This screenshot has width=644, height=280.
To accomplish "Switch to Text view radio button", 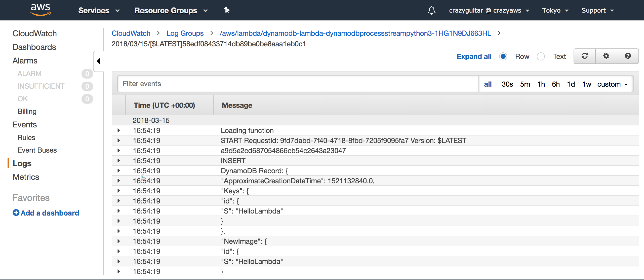I will click(541, 56).
